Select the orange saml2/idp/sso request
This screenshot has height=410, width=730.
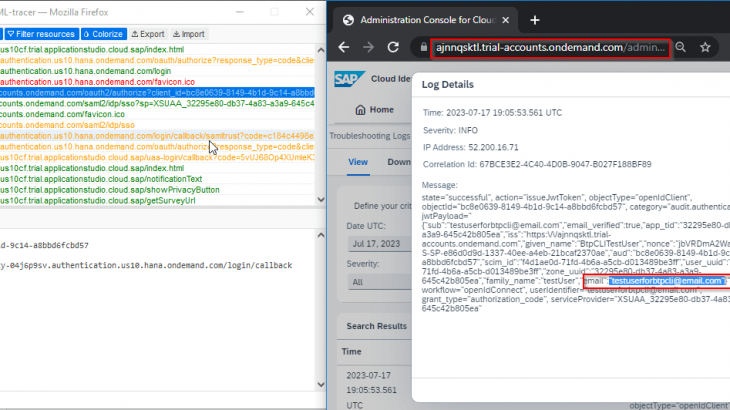(157, 125)
